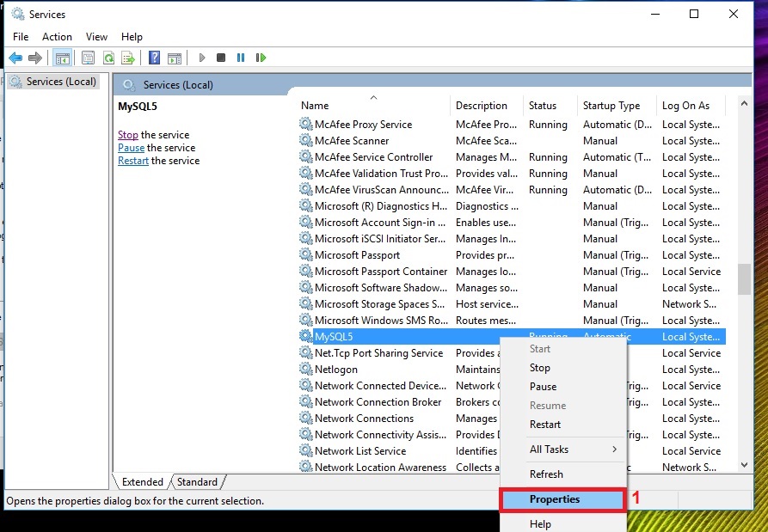Viewport: 768px width, 532px height.
Task: Click the Export List toolbar icon
Action: click(x=128, y=58)
